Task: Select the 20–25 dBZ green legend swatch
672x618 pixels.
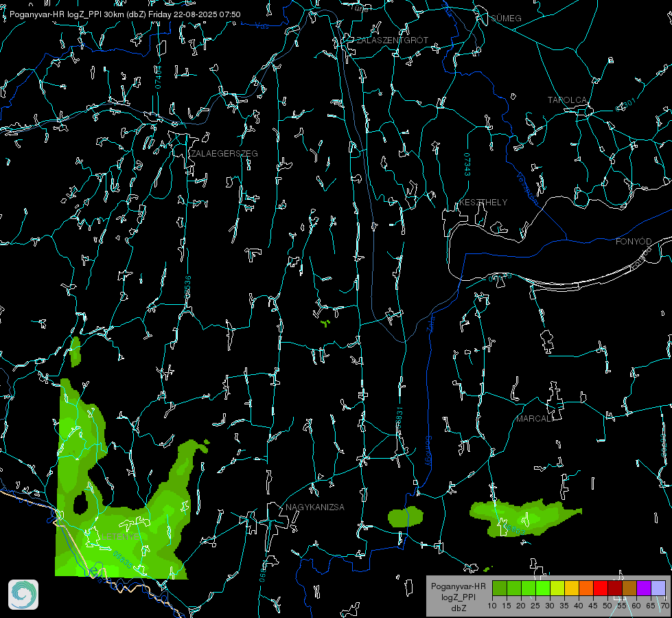Action: 529,588
